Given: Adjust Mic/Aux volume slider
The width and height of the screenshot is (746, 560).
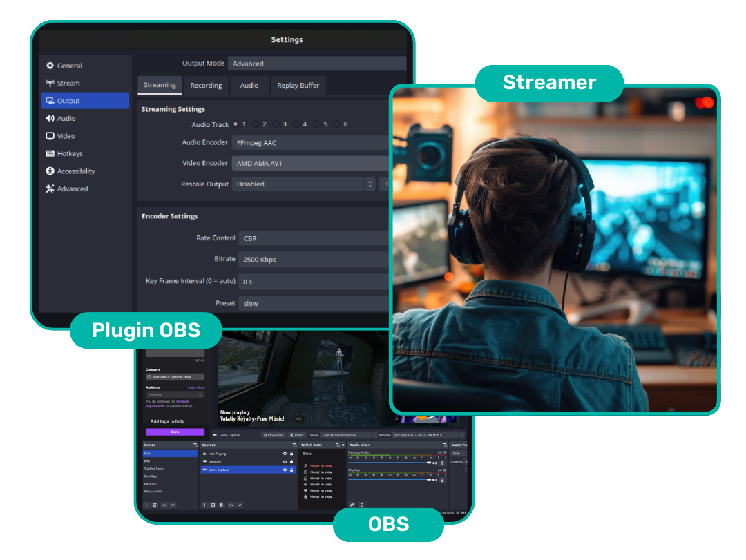Looking at the screenshot, I should click(x=390, y=480).
